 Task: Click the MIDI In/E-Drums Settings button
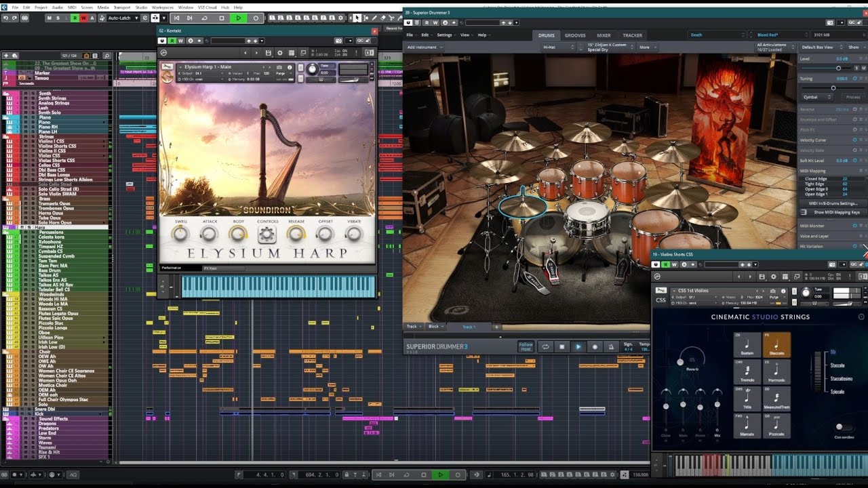[833, 203]
